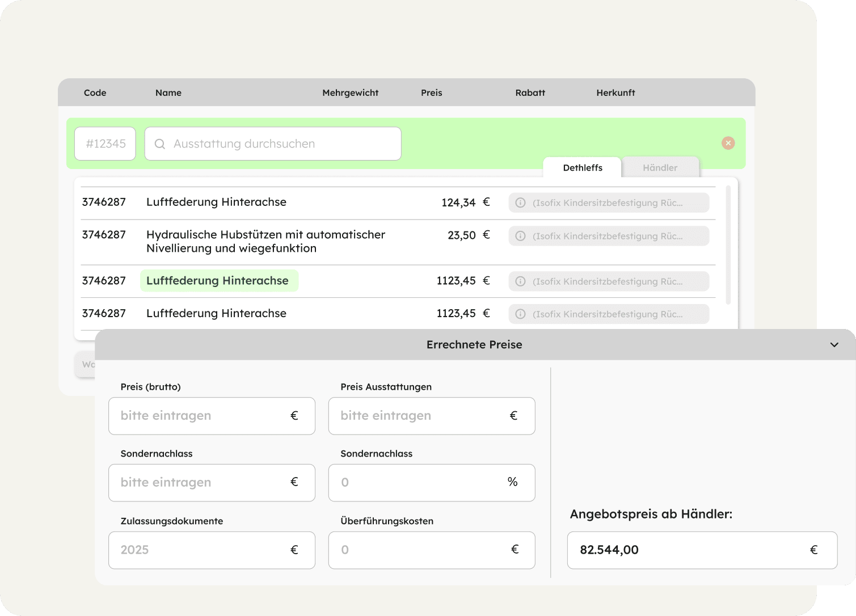Click the red clear button in the green search bar
The width and height of the screenshot is (856, 616).
728,144
